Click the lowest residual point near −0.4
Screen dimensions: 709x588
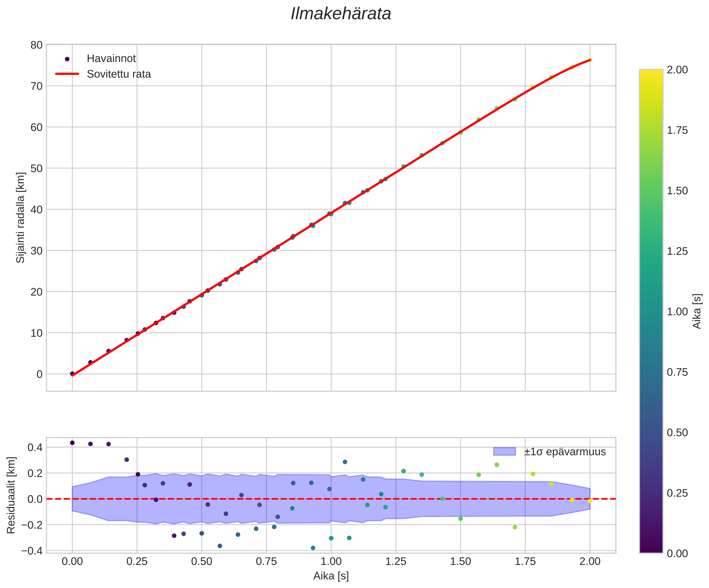(x=313, y=548)
